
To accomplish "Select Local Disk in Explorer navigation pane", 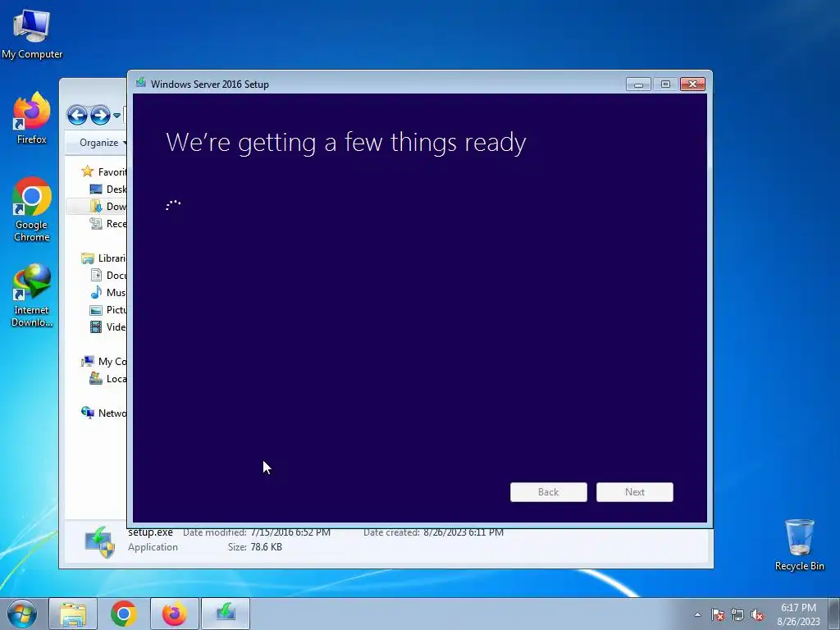I will [x=108, y=379].
